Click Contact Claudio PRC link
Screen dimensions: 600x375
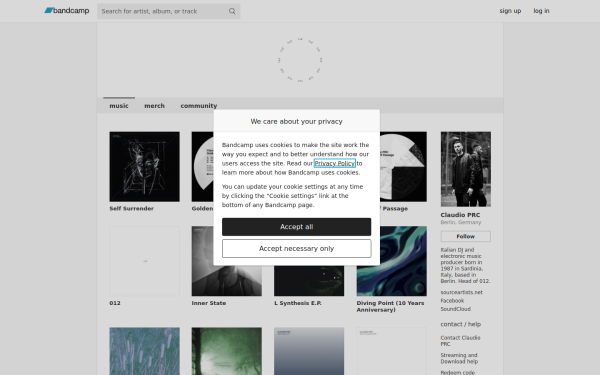[x=460, y=341]
